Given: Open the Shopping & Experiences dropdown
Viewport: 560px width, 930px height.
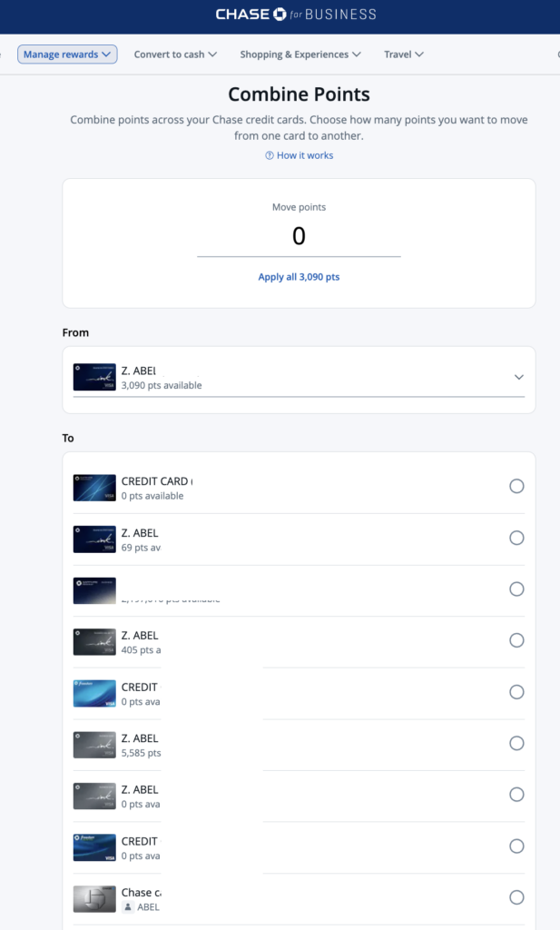Looking at the screenshot, I should click(x=300, y=54).
